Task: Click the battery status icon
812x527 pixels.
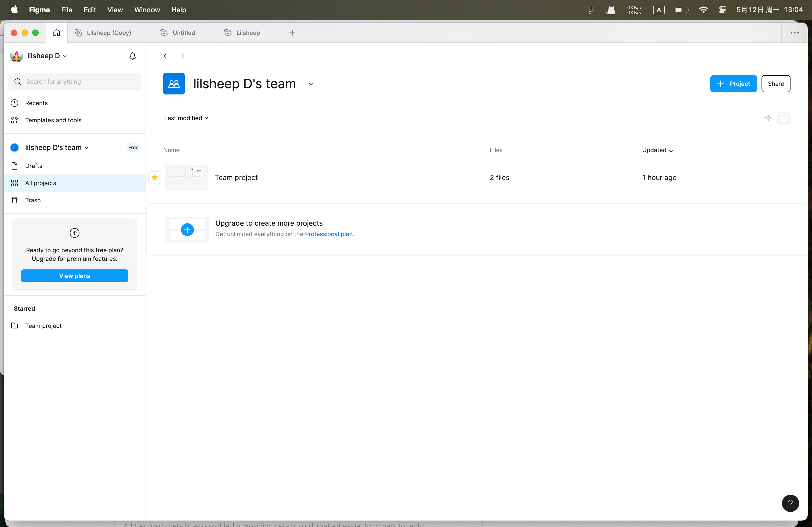Action: pyautogui.click(x=682, y=10)
